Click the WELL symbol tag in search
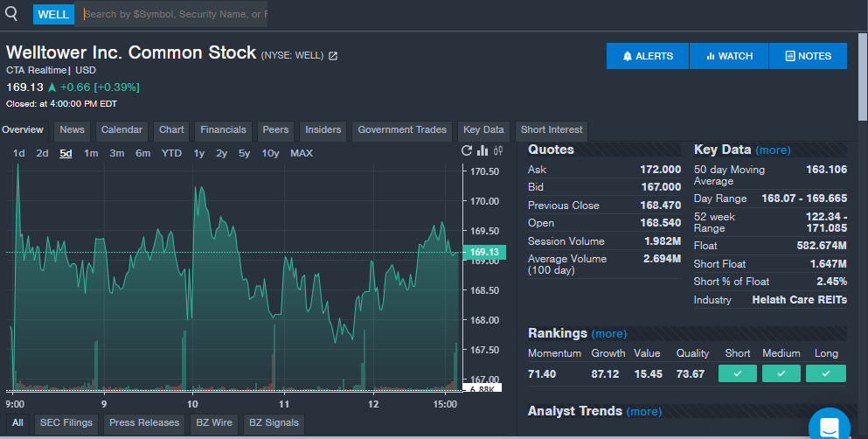 coord(53,14)
